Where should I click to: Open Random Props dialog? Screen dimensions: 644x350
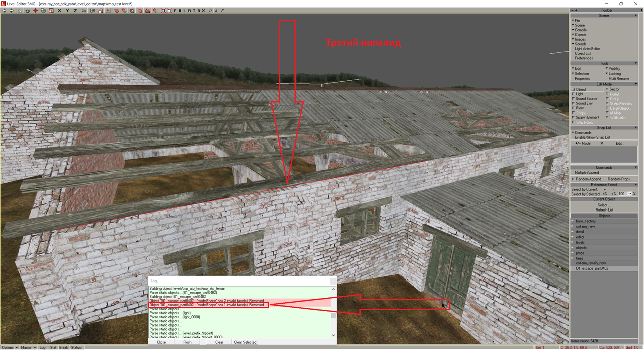619,179
